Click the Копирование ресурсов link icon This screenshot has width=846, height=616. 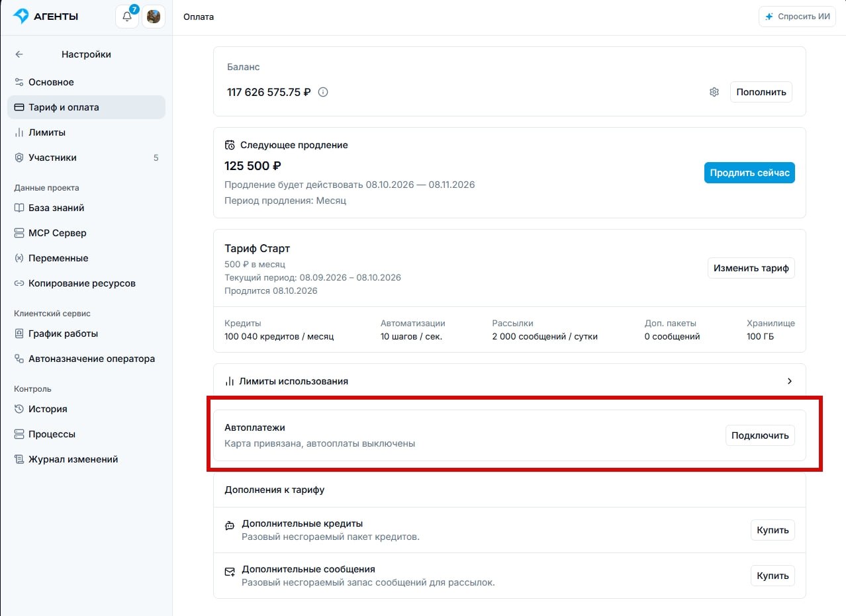pos(19,283)
